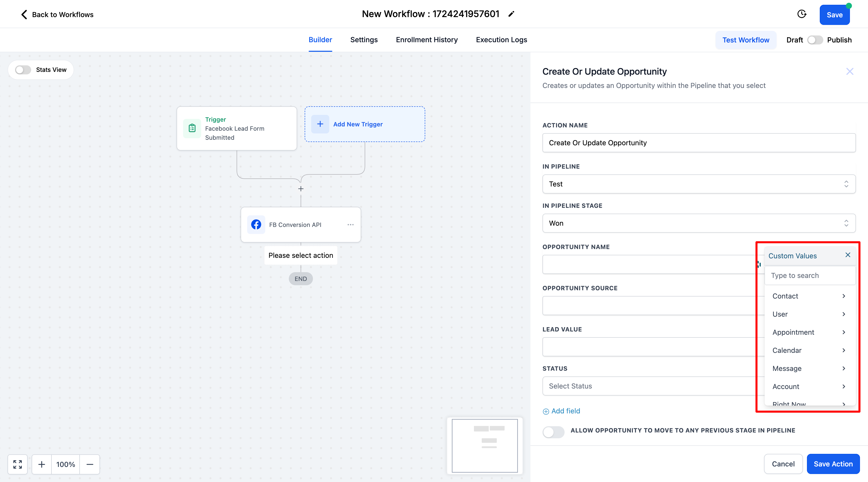Toggle the Stats View switch
This screenshot has height=482, width=868.
click(x=23, y=70)
